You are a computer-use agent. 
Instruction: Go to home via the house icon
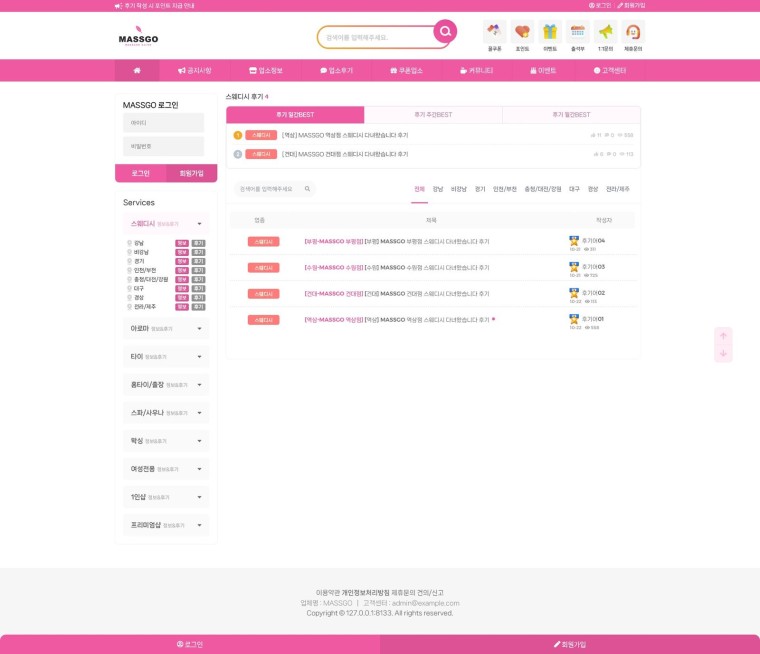coord(137,70)
